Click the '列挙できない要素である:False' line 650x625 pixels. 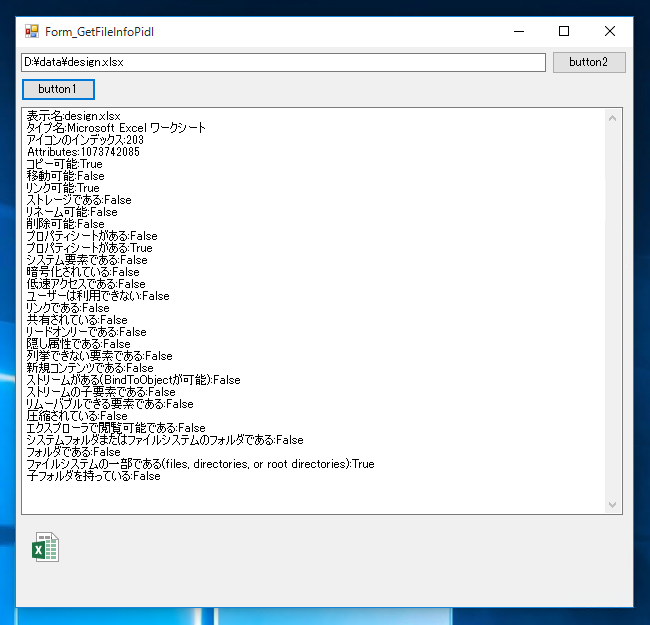point(99,356)
